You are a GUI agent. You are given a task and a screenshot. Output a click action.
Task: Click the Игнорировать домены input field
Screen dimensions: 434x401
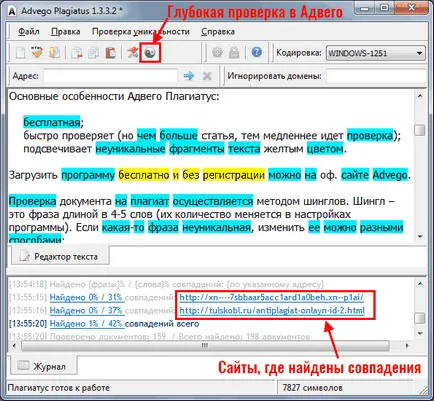pyautogui.click(x=376, y=76)
